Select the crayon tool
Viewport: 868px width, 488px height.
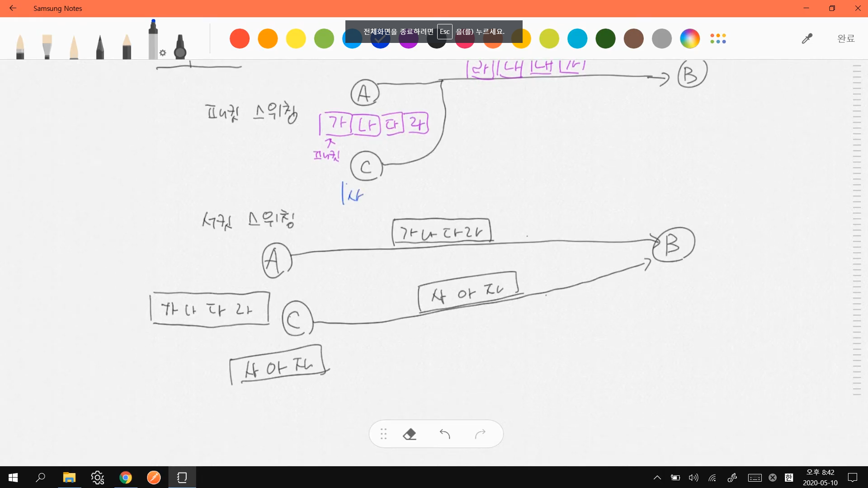tap(127, 47)
